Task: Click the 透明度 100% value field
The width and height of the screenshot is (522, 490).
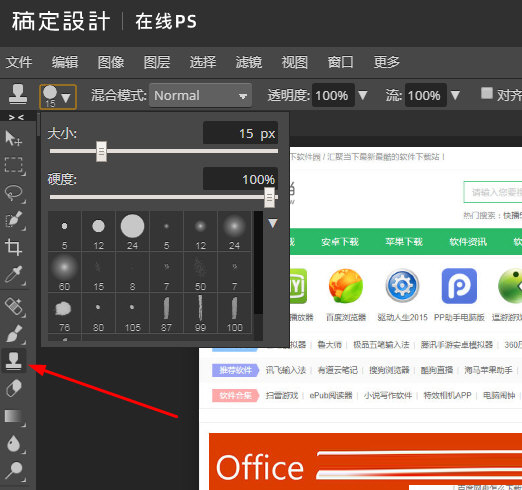Action: [333, 95]
